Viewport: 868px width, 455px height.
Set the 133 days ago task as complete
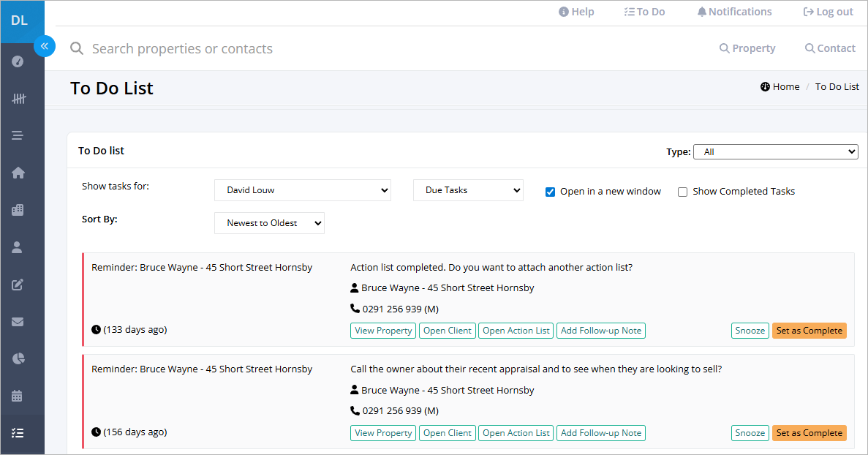[x=809, y=331]
